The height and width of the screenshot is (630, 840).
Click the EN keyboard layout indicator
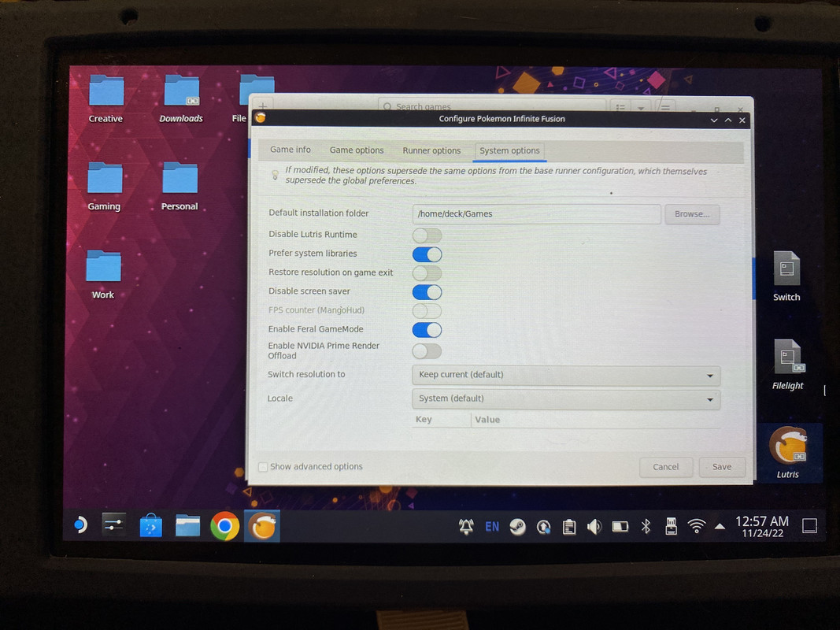492,527
